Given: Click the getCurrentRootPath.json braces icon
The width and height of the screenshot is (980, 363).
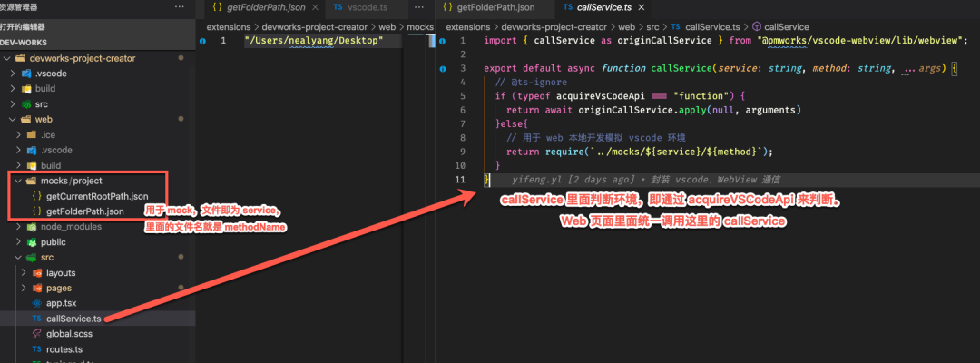Looking at the screenshot, I should tap(37, 196).
